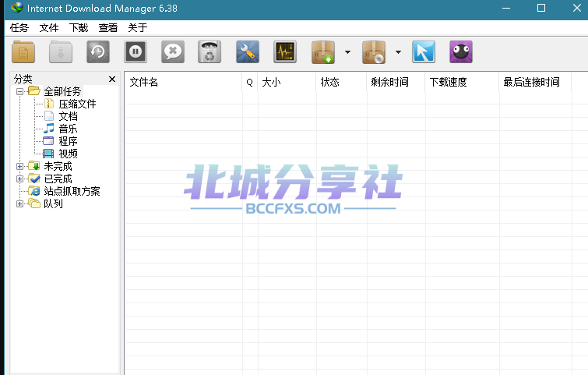Click the Add URL toolbar icon
Screen dimensions: 588x375
23,52
